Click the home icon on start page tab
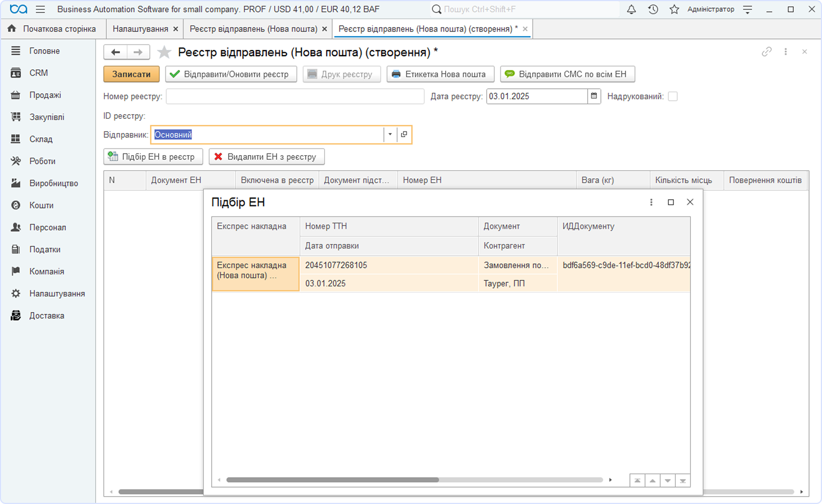Image resolution: width=822 pixels, height=504 pixels. coord(12,29)
